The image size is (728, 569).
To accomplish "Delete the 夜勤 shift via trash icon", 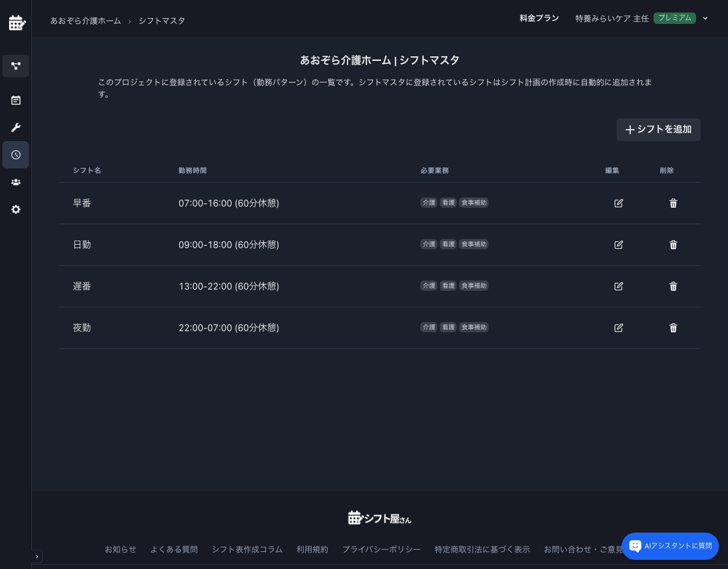I will [x=673, y=328].
